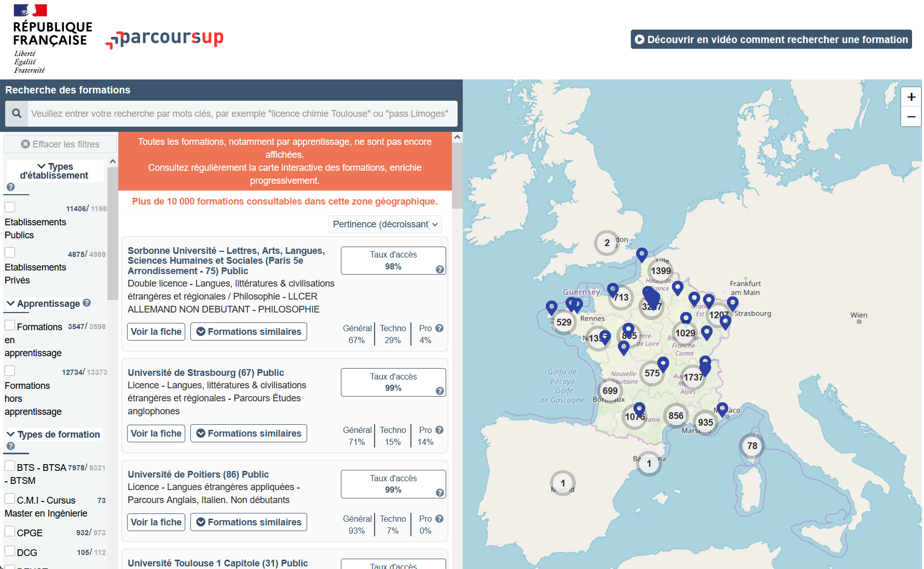Click help icon in Strasbourg Taux d'accès box
Screen dimensions: 924x569
439,391
